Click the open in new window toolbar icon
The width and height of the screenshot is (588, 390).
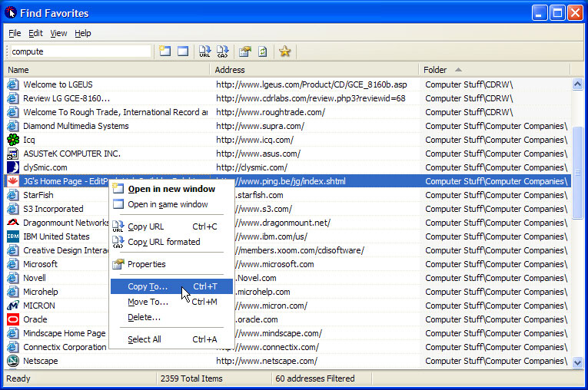click(164, 51)
